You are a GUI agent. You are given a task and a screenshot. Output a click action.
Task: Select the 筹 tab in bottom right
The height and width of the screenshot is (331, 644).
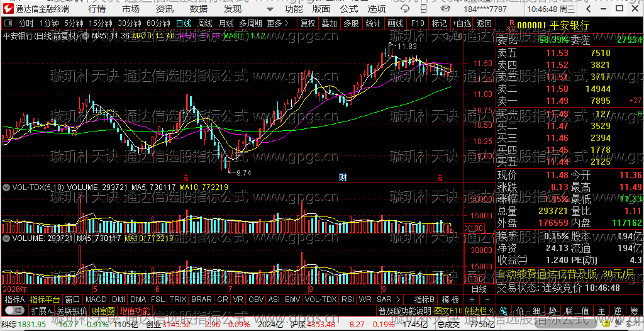tap(634, 310)
